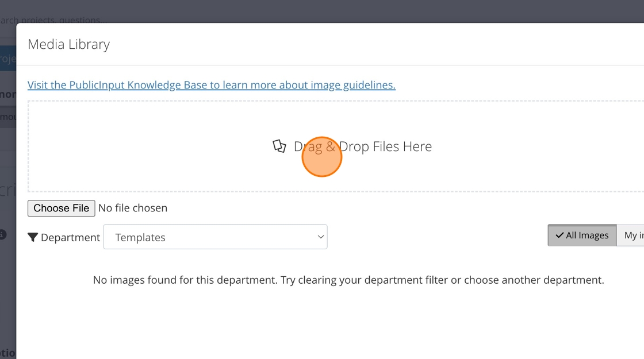This screenshot has height=359, width=644.
Task: Click the info circle icon behind dialog
Action: point(3,234)
